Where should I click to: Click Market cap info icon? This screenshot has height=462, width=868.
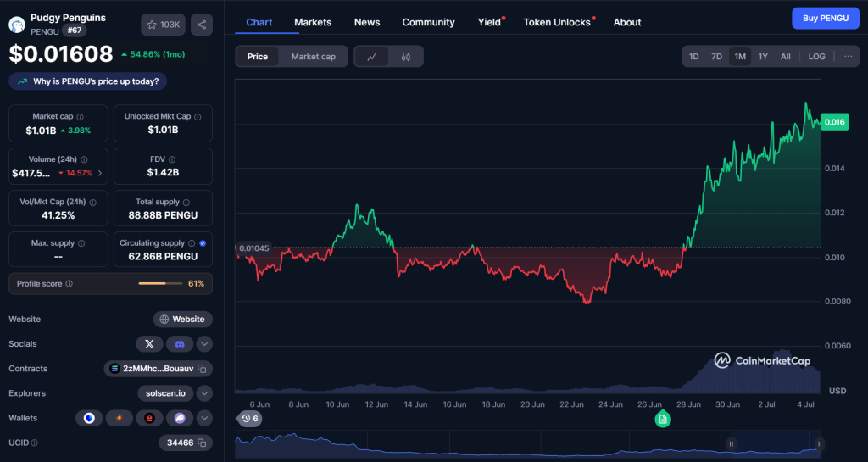tap(81, 117)
